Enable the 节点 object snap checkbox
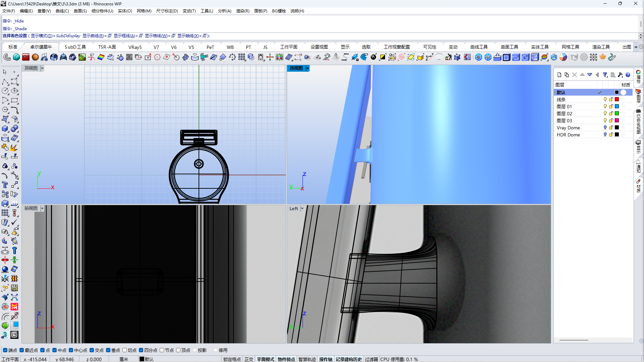The image size is (644, 362). 162,350
